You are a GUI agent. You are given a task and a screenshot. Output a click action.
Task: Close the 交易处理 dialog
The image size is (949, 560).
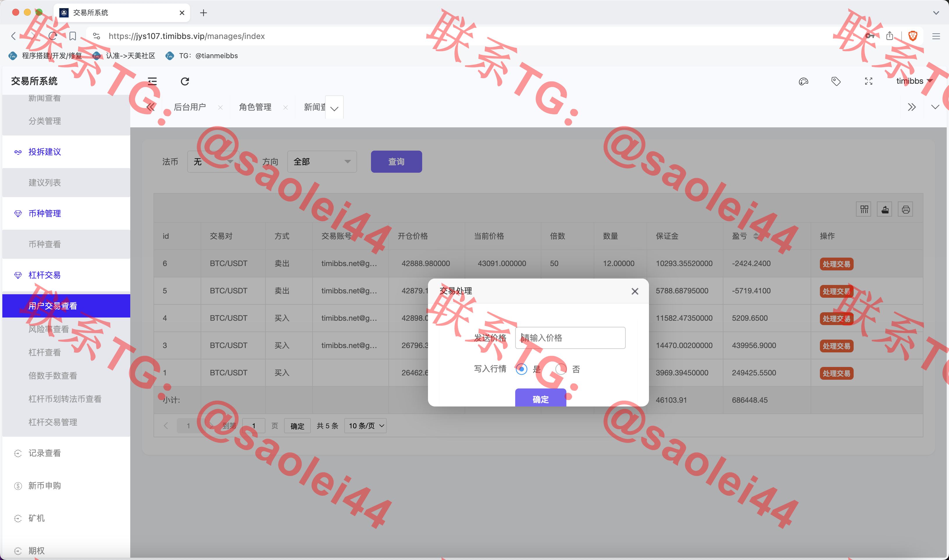[x=635, y=291]
